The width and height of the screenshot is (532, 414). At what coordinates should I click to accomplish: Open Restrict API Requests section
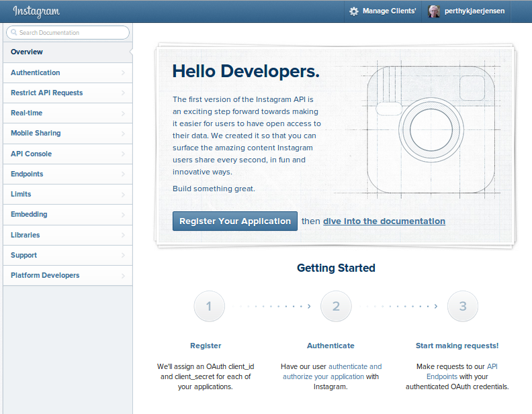(68, 93)
